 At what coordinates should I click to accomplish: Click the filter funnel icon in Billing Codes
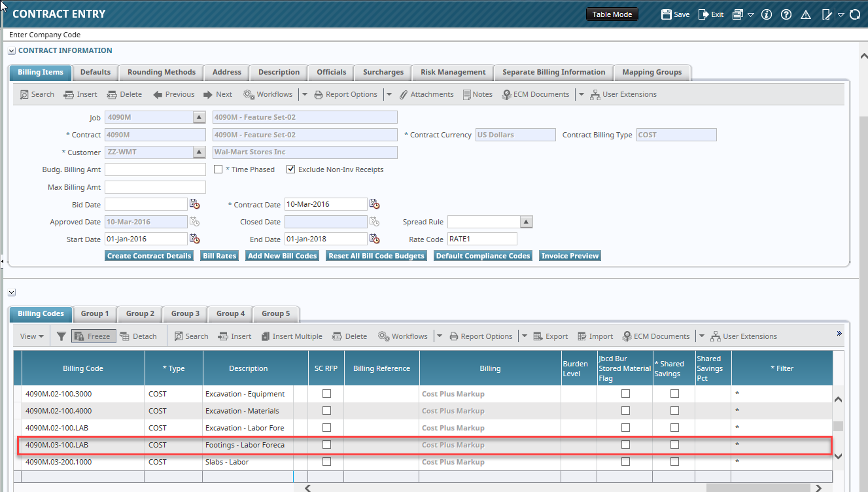click(61, 336)
